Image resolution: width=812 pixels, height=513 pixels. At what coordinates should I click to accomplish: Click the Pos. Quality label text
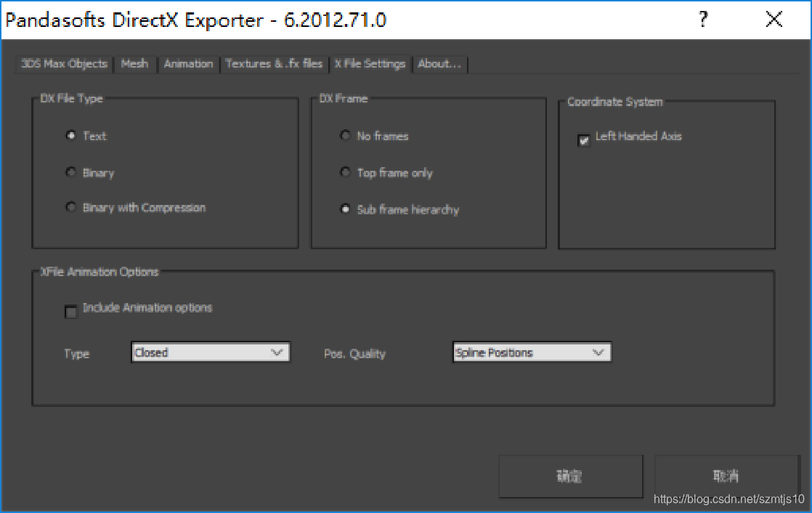point(354,354)
